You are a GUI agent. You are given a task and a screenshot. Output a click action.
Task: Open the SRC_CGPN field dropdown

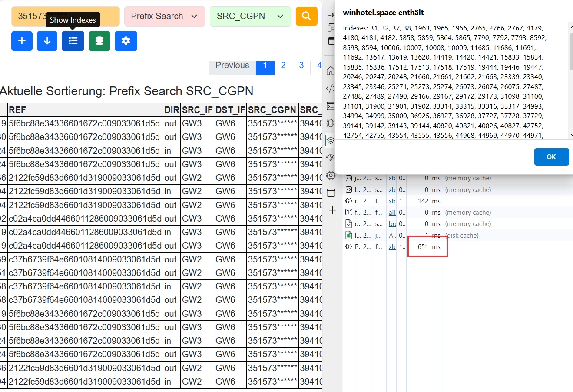click(251, 16)
